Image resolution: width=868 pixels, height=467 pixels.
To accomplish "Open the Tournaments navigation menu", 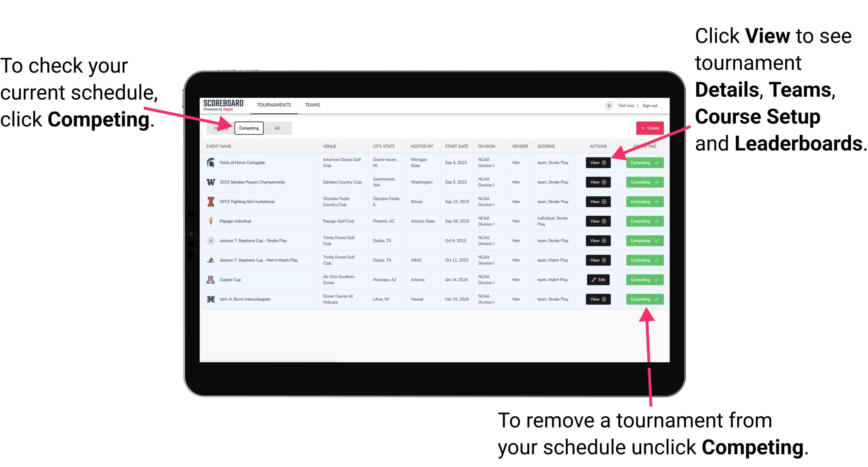I will (274, 105).
